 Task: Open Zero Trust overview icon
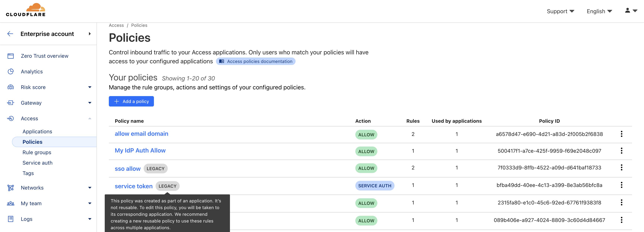10,56
